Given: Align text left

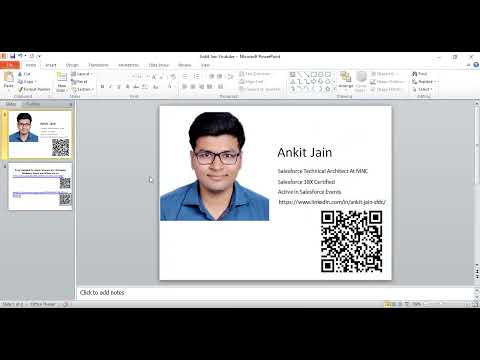Looking at the screenshot, I should [x=185, y=87].
